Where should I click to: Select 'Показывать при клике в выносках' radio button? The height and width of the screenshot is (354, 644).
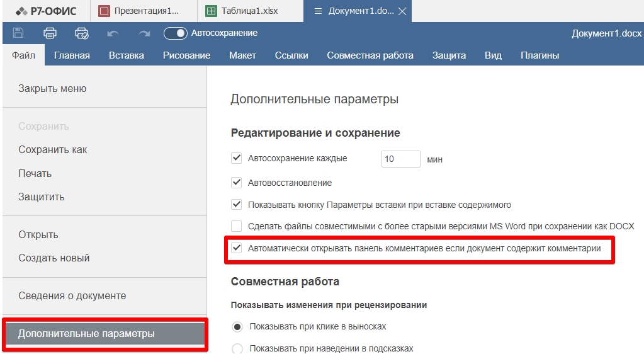237,326
